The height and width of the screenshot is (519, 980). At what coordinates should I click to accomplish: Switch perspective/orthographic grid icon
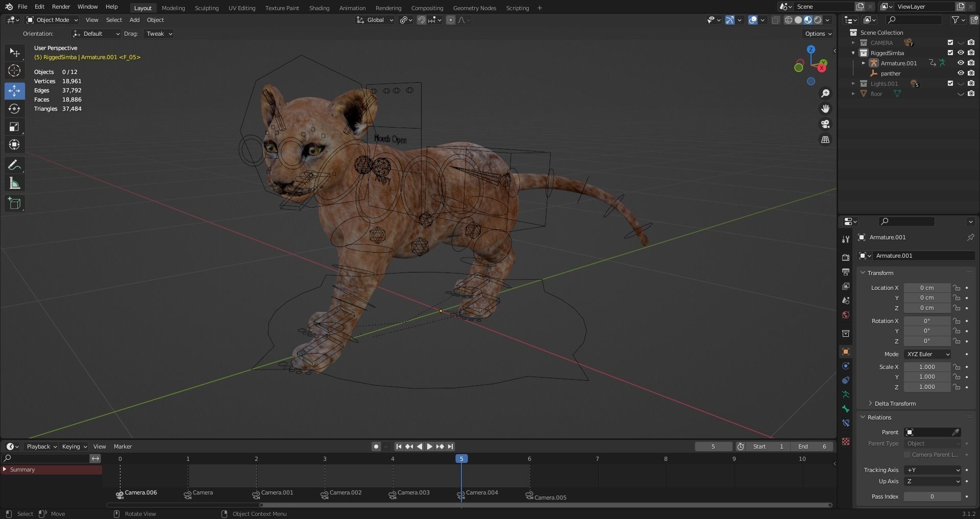[x=825, y=139]
